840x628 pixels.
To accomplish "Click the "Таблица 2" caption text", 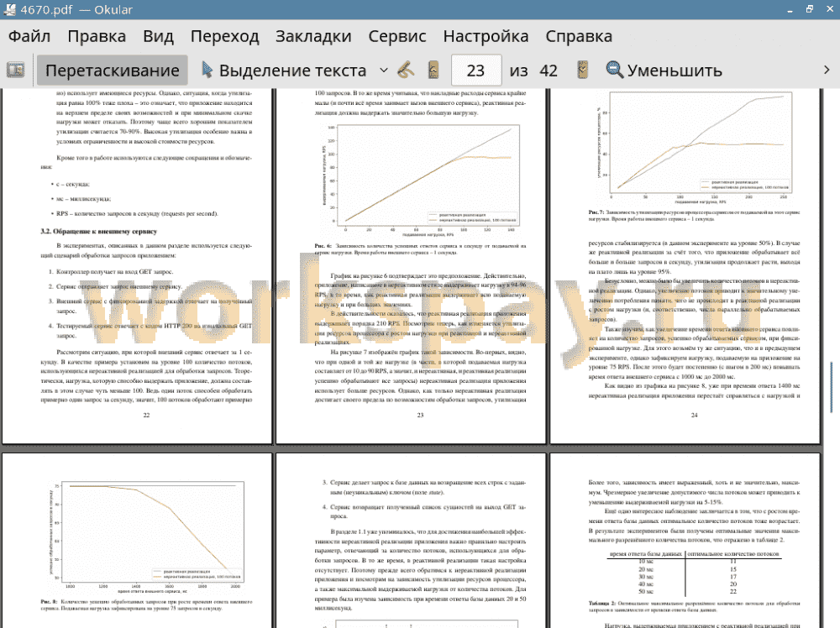I will 695,606.
